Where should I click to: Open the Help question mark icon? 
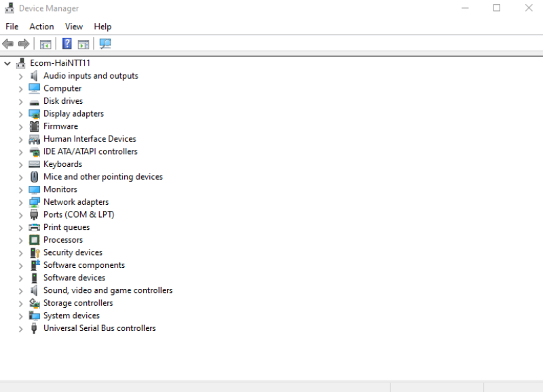pos(67,43)
